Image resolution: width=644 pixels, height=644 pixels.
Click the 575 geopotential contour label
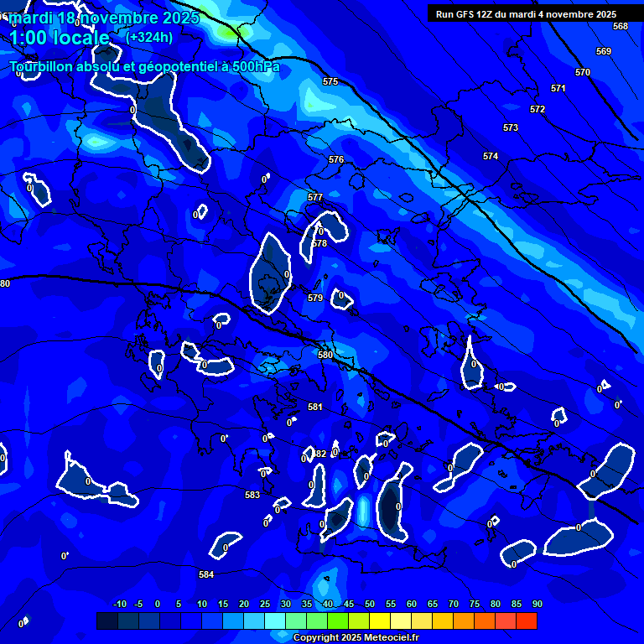coord(330,81)
